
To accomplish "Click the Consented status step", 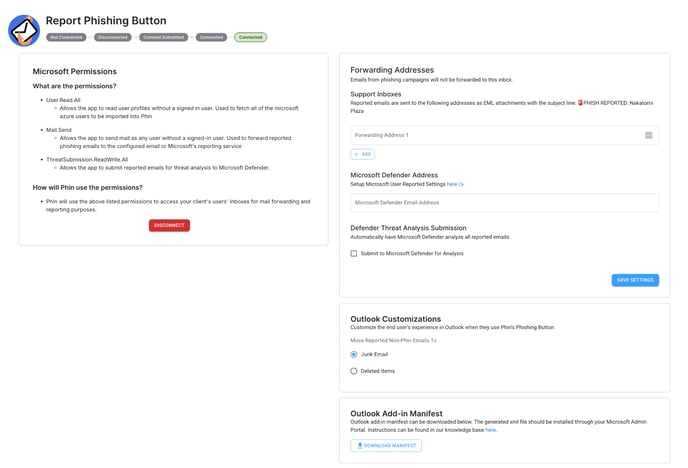I will 210,37.
